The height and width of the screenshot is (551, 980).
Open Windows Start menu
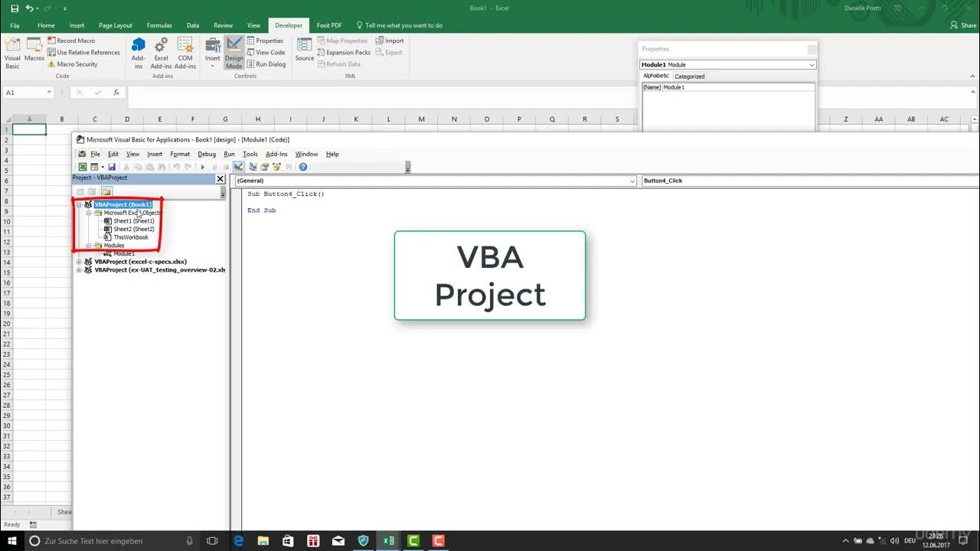coord(12,541)
